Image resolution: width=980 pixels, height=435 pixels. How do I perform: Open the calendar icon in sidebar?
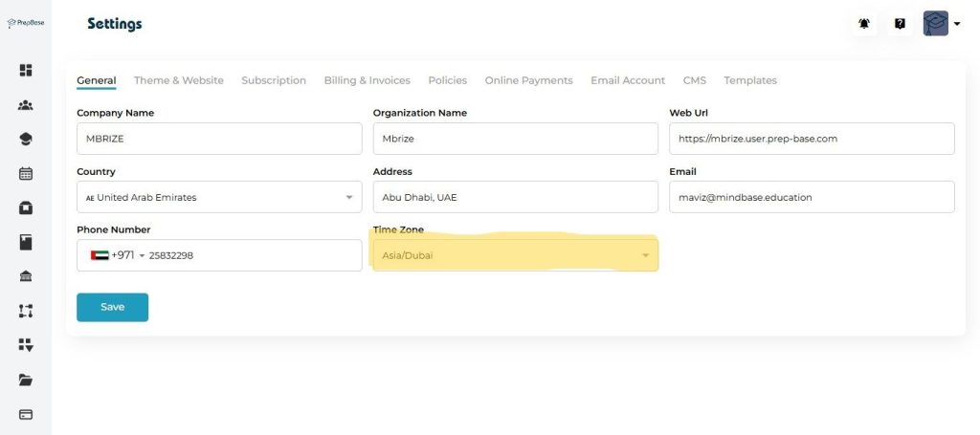[26, 173]
